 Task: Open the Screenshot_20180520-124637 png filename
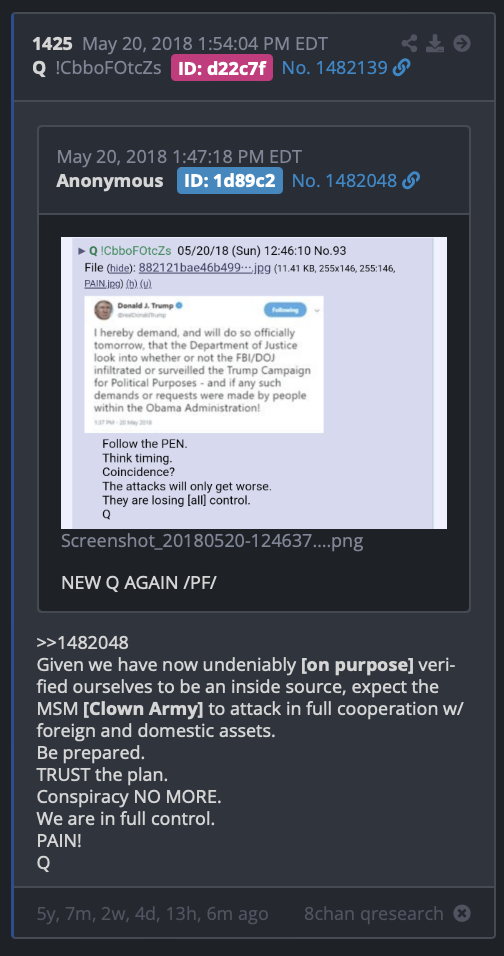(212, 541)
